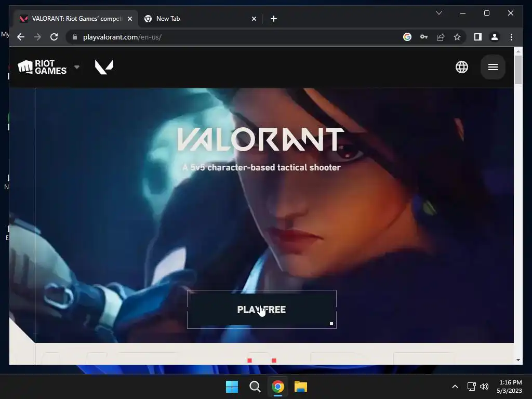Share this page icon
The width and height of the screenshot is (532, 399).
pyautogui.click(x=441, y=37)
